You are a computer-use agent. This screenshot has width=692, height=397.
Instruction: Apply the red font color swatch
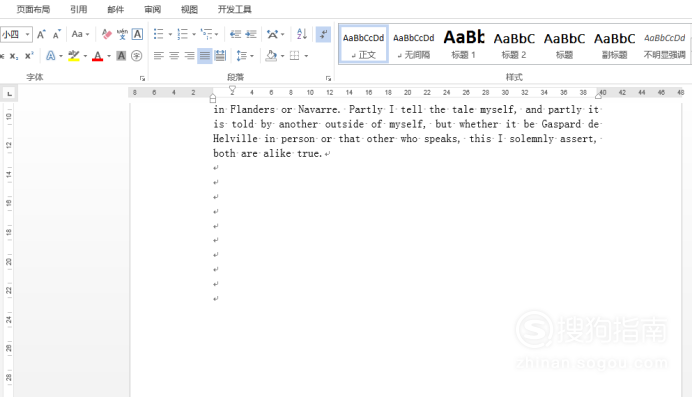tap(98, 56)
